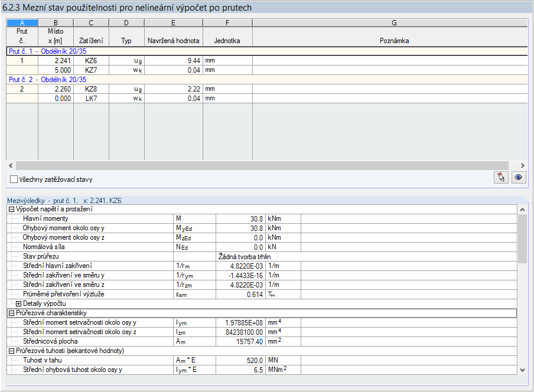The image size is (534, 392).
Task: Click the table horizontal scrollbar left arrow
Action: (x=11, y=166)
